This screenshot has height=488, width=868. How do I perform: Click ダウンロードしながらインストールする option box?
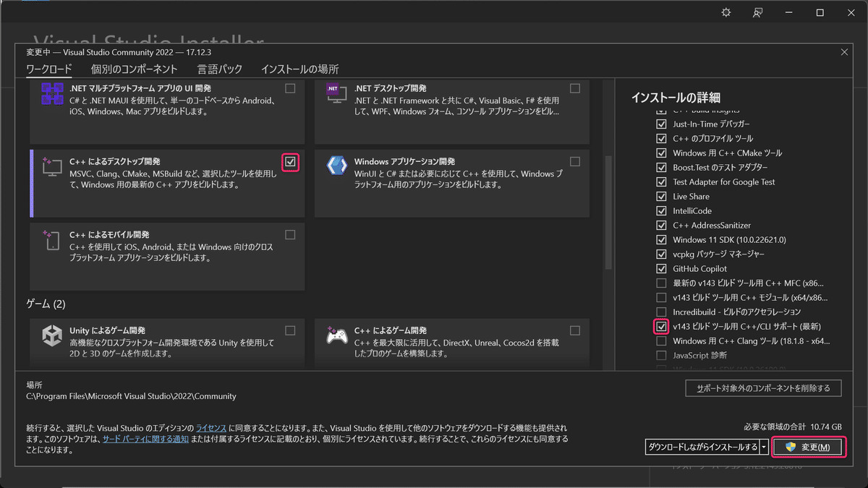(702, 448)
